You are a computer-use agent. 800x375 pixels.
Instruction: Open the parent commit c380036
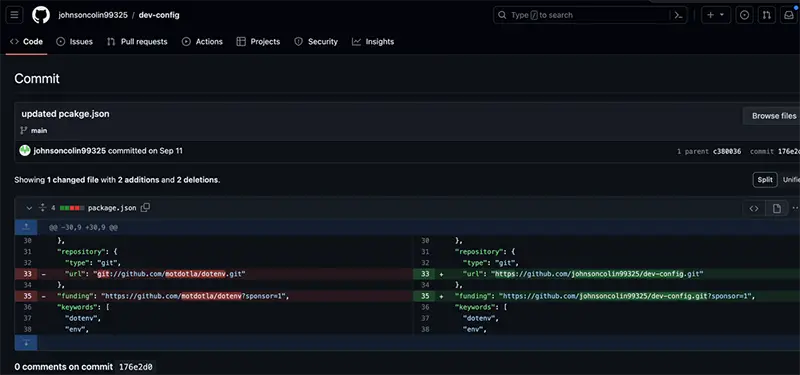pyautogui.click(x=727, y=152)
